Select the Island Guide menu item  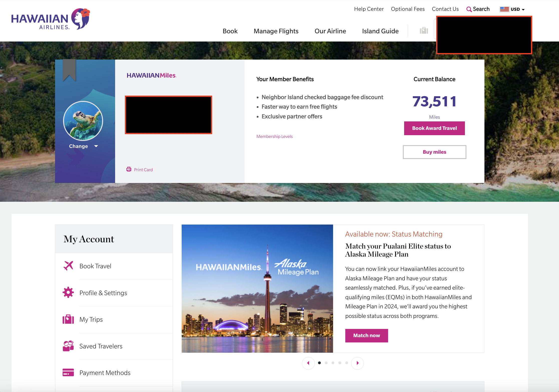coord(380,31)
